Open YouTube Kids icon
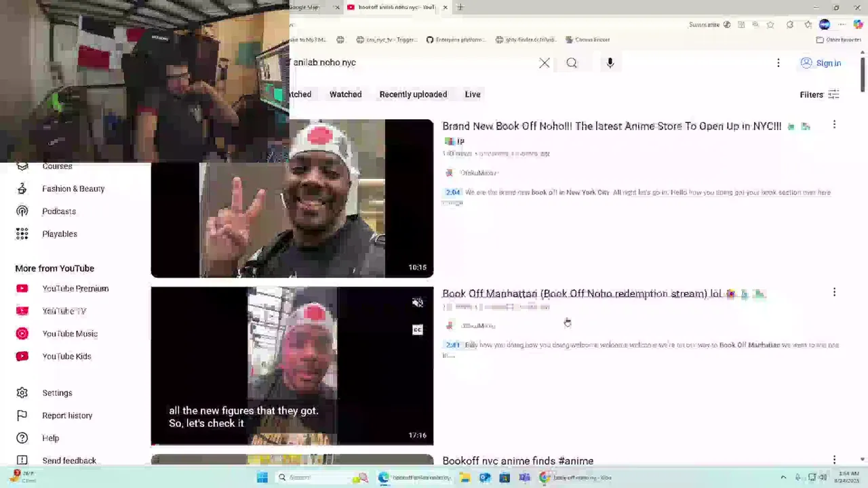The height and width of the screenshot is (488, 868). (x=22, y=357)
